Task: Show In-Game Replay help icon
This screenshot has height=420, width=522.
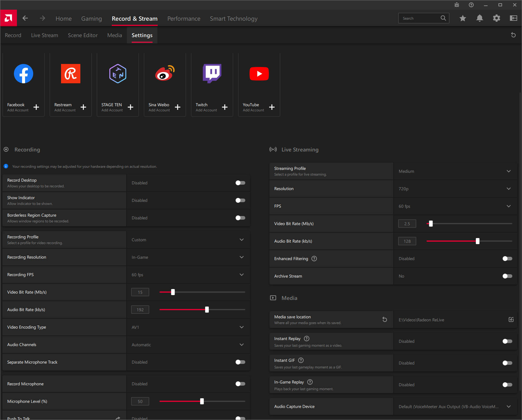Action: coord(310,382)
